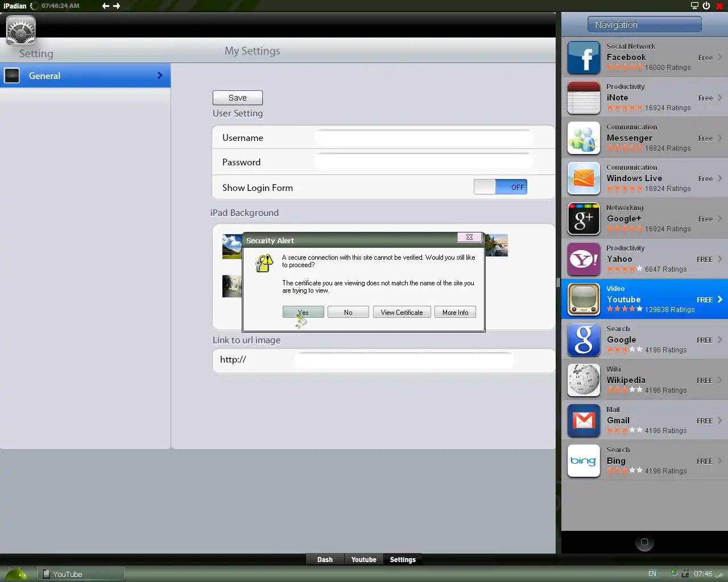Switch to the Dash tab
This screenshot has height=582, width=728.
325,560
